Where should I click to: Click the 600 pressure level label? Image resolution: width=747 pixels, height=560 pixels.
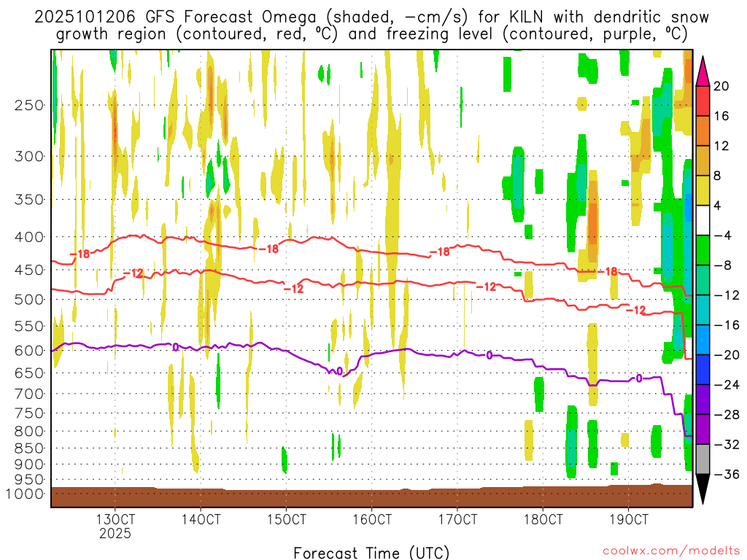click(x=29, y=351)
